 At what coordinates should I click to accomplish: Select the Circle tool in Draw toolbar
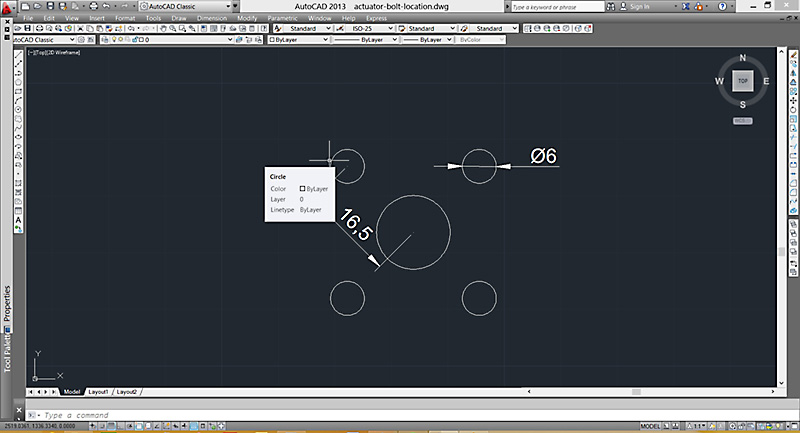18,110
